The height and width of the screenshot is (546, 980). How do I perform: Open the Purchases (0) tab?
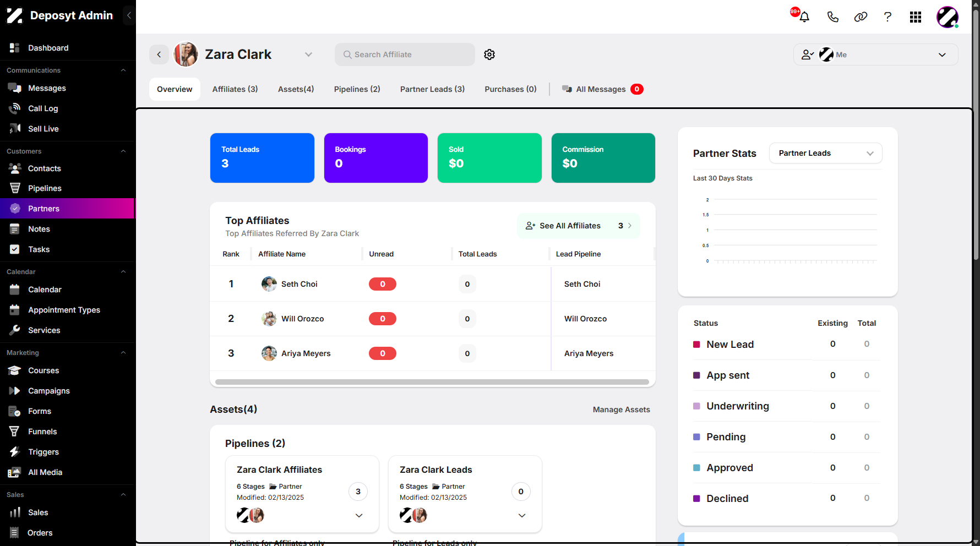[510, 89]
